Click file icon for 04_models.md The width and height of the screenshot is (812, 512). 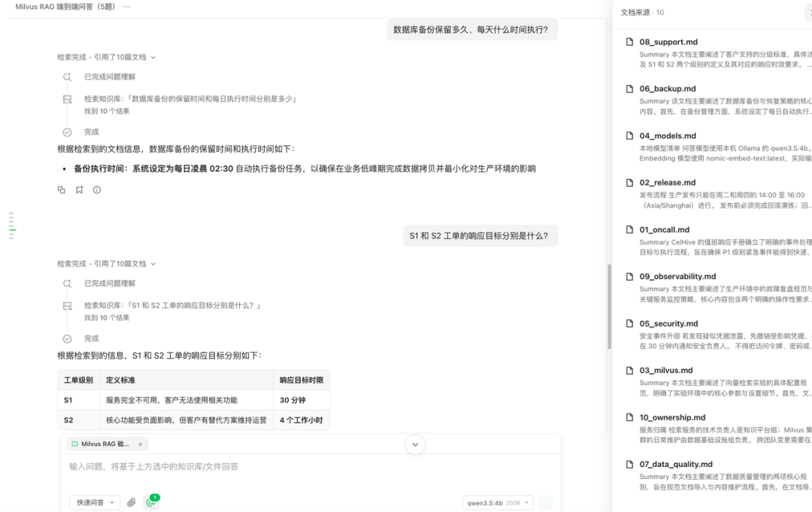[x=630, y=135]
